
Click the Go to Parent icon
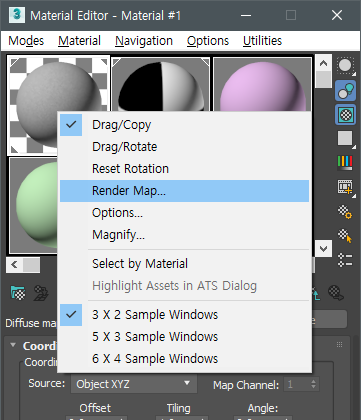tap(315, 293)
